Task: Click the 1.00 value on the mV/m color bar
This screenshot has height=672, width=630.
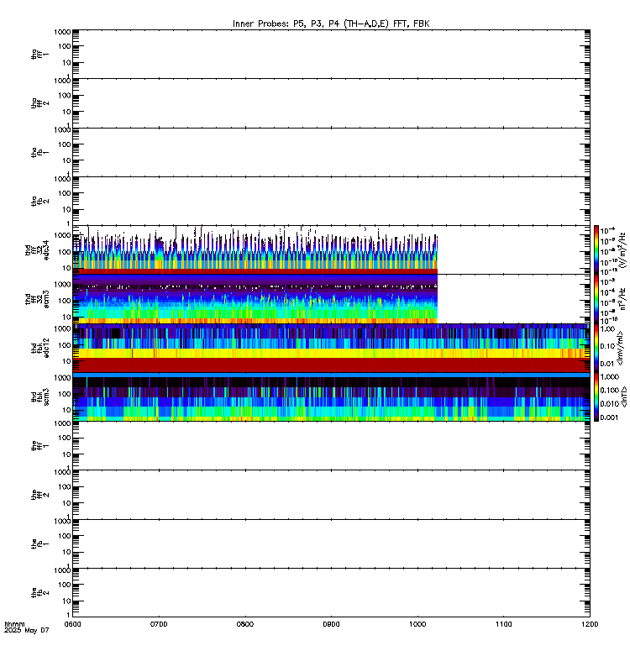Action: [607, 329]
